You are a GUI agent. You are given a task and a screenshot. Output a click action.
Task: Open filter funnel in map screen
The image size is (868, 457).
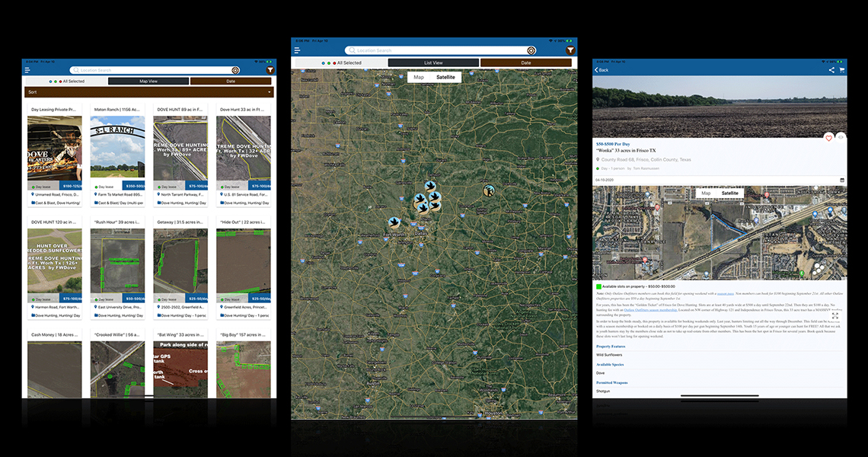pyautogui.click(x=570, y=50)
